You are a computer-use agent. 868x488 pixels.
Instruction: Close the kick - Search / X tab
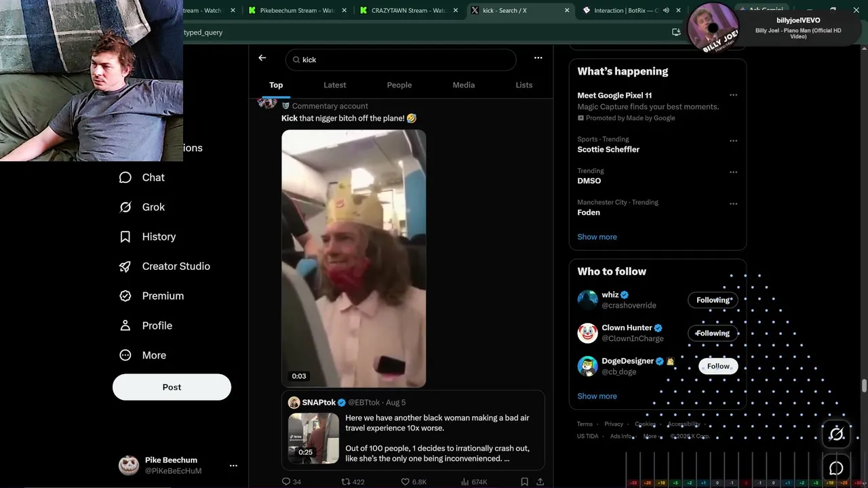567,10
